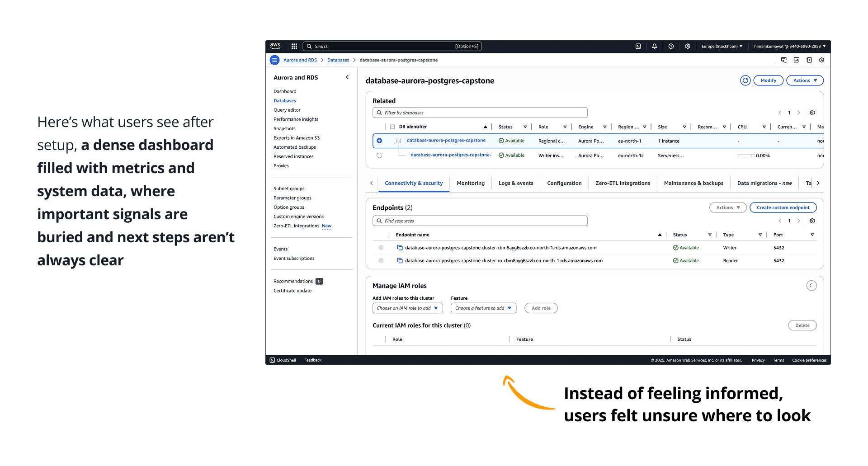Open the notifications bell

click(x=654, y=46)
